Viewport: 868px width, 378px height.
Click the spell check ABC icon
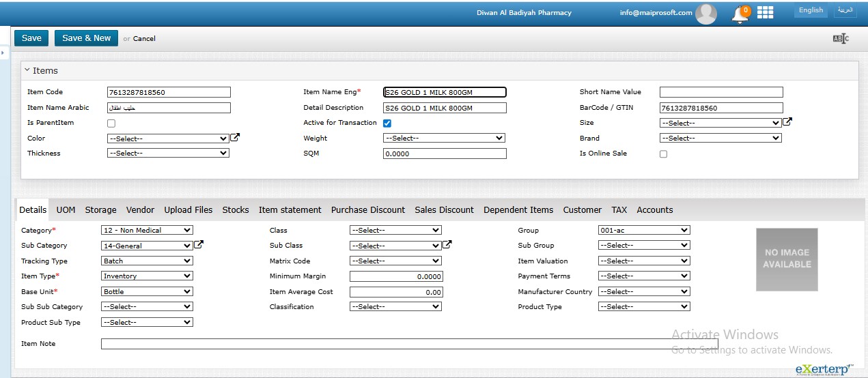(840, 39)
